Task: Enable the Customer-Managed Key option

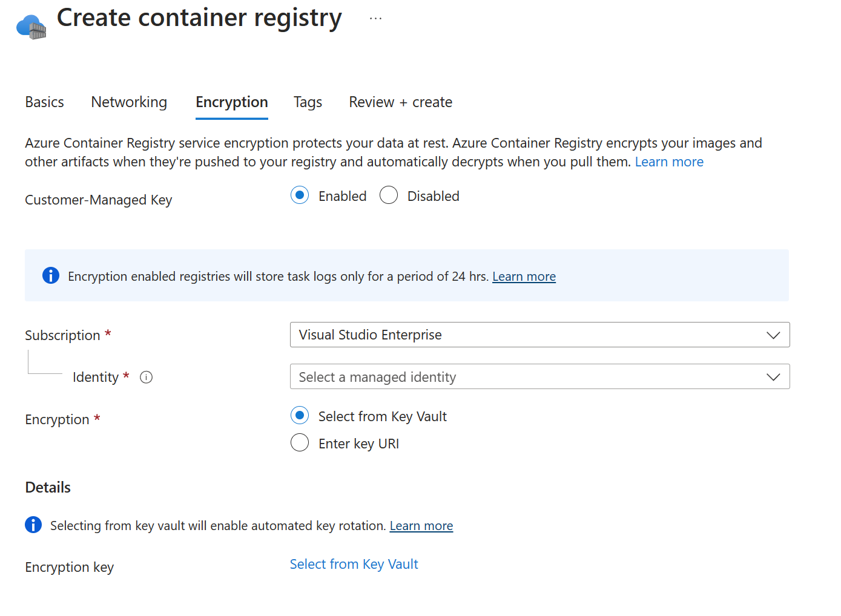Action: [300, 195]
